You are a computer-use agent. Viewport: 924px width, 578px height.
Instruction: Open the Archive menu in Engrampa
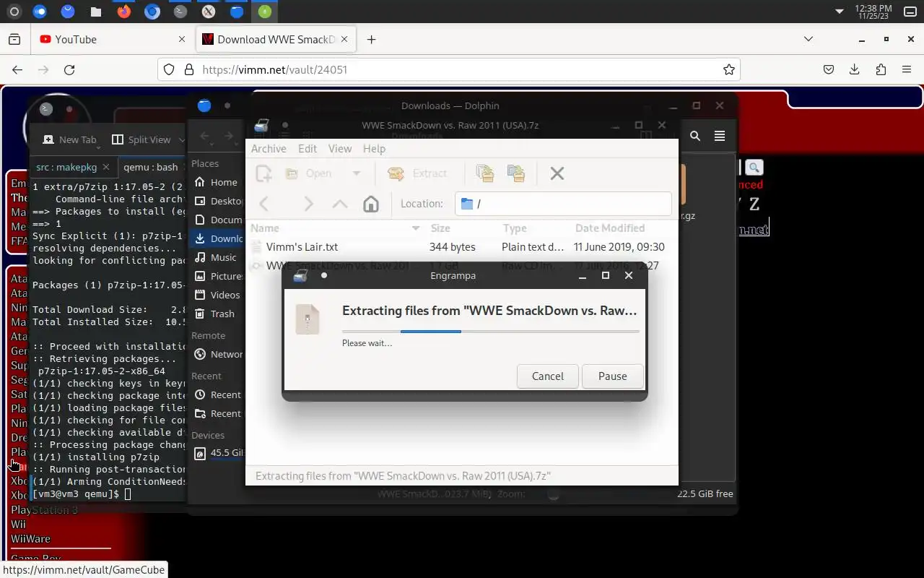click(269, 148)
